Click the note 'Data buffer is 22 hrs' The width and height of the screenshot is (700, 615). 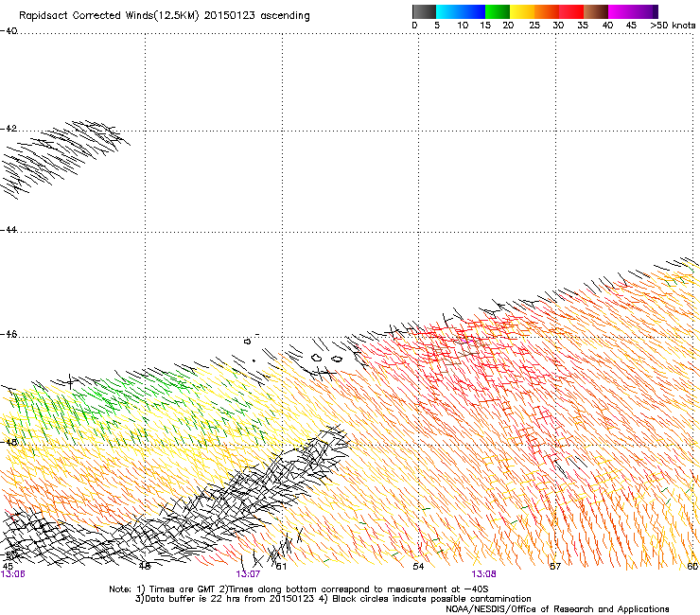click(x=190, y=599)
